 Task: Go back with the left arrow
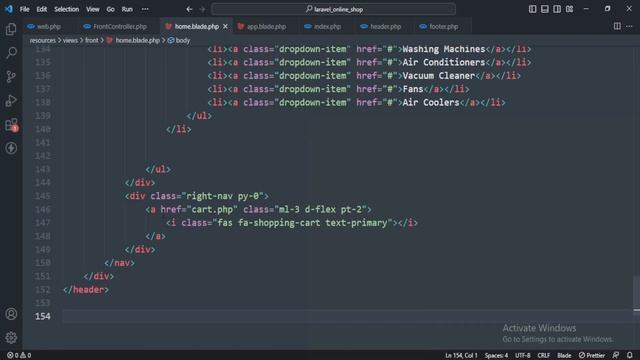[x=189, y=9]
